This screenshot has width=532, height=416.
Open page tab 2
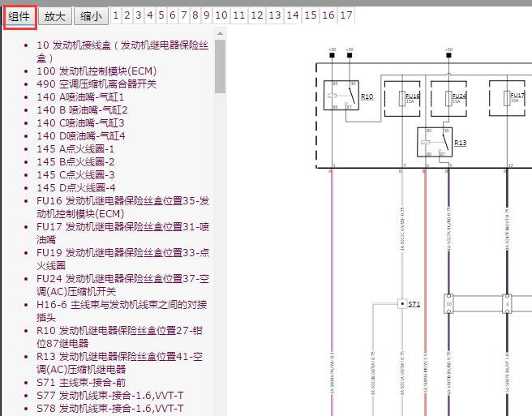(x=127, y=15)
